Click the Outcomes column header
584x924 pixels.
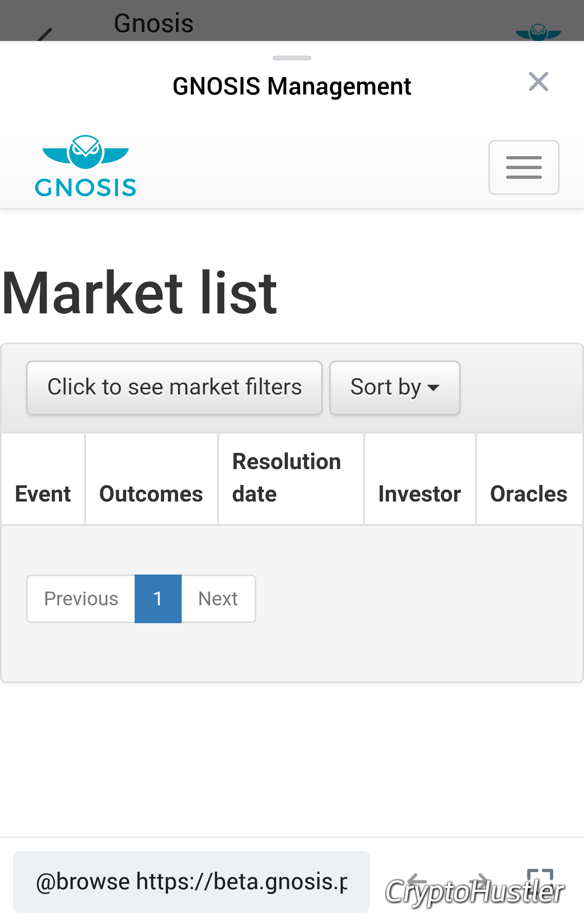pos(151,494)
